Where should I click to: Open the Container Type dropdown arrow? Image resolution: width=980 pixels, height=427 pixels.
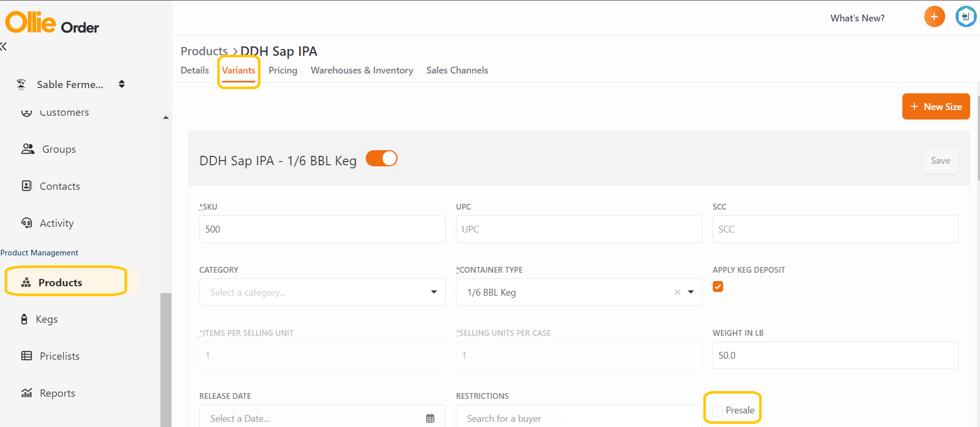click(691, 292)
